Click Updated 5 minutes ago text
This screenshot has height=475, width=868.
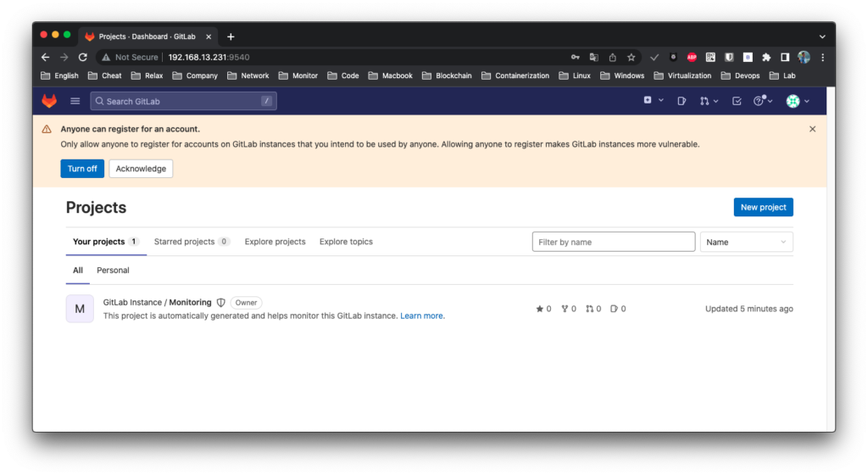(749, 309)
